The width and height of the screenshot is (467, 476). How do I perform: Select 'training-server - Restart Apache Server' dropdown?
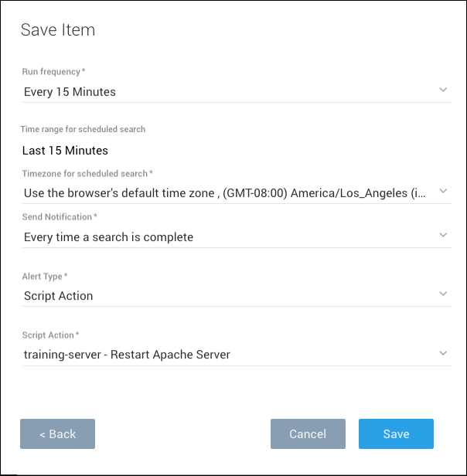(224, 355)
